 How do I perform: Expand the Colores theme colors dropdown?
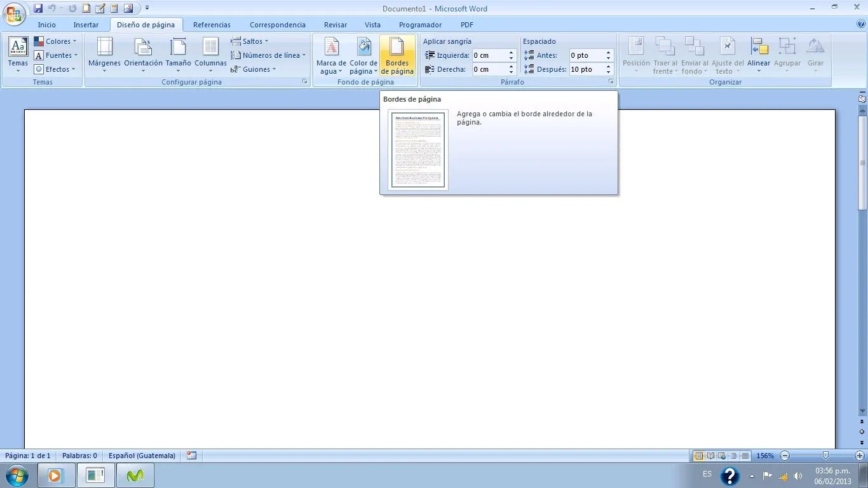(x=56, y=41)
